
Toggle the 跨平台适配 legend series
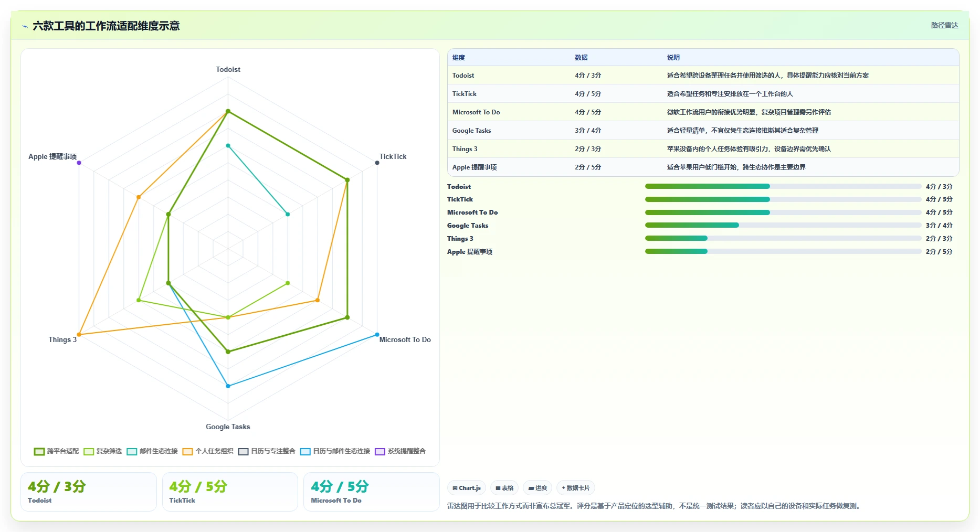[56, 451]
